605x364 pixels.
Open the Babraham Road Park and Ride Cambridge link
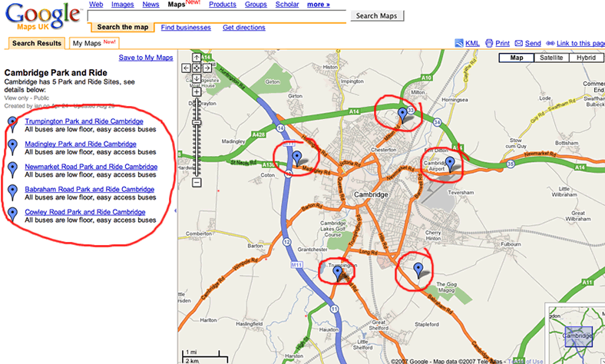(x=90, y=189)
